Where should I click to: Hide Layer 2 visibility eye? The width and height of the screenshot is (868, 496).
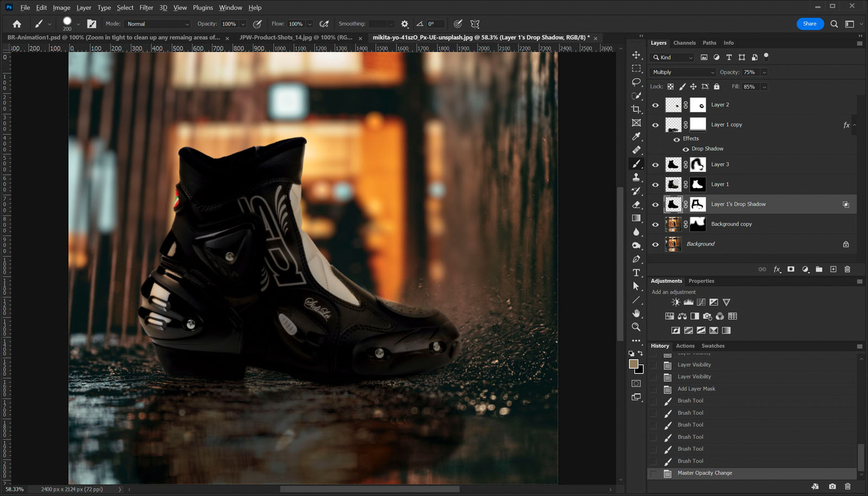[655, 105]
